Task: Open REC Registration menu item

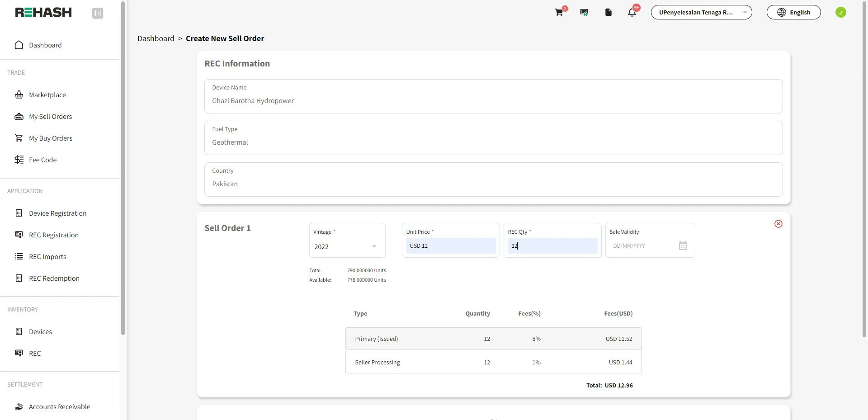Action: point(54,235)
